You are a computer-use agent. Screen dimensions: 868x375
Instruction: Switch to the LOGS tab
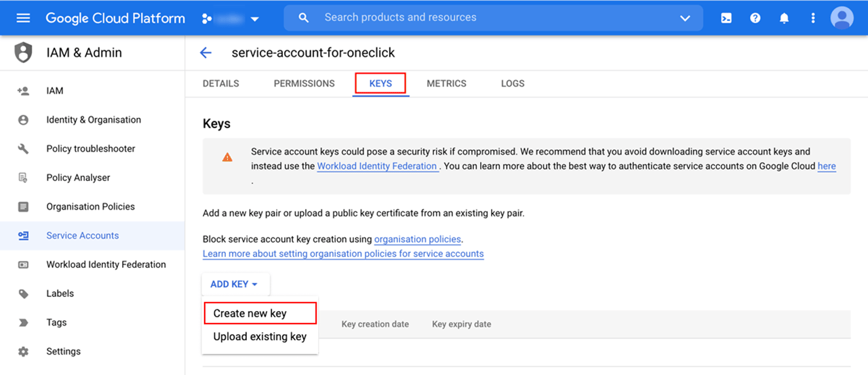pos(513,83)
